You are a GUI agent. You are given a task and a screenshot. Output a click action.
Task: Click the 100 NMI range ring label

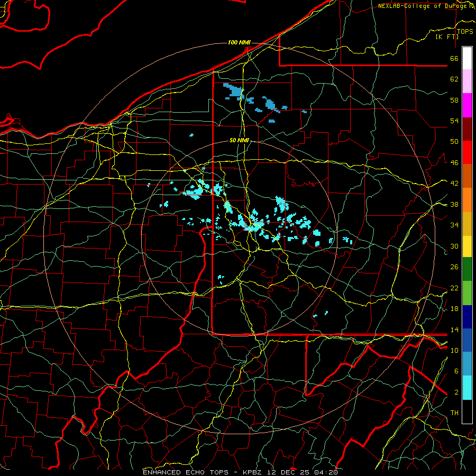click(239, 42)
